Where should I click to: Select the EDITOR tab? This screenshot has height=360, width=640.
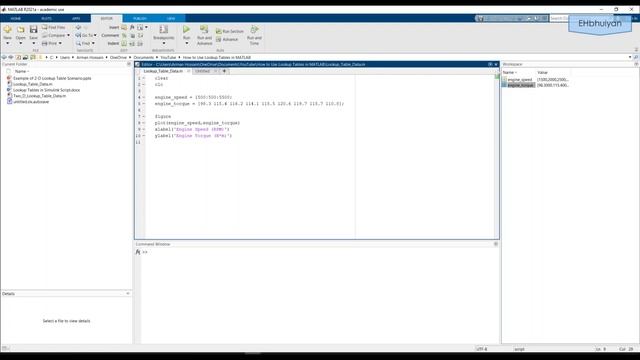pyautogui.click(x=107, y=18)
